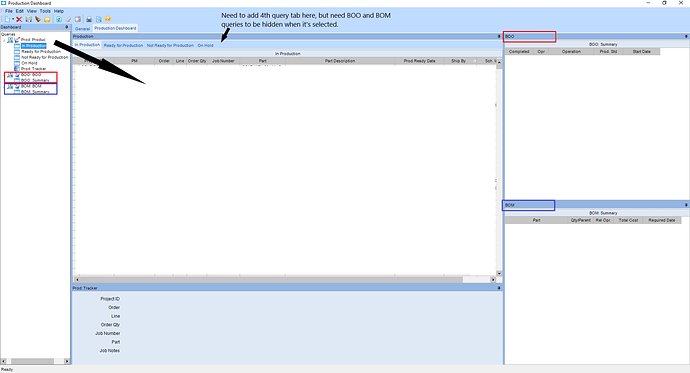Click the production grid scroll-right arrow
Image resolution: width=690 pixels, height=373 pixels.
tap(493, 279)
